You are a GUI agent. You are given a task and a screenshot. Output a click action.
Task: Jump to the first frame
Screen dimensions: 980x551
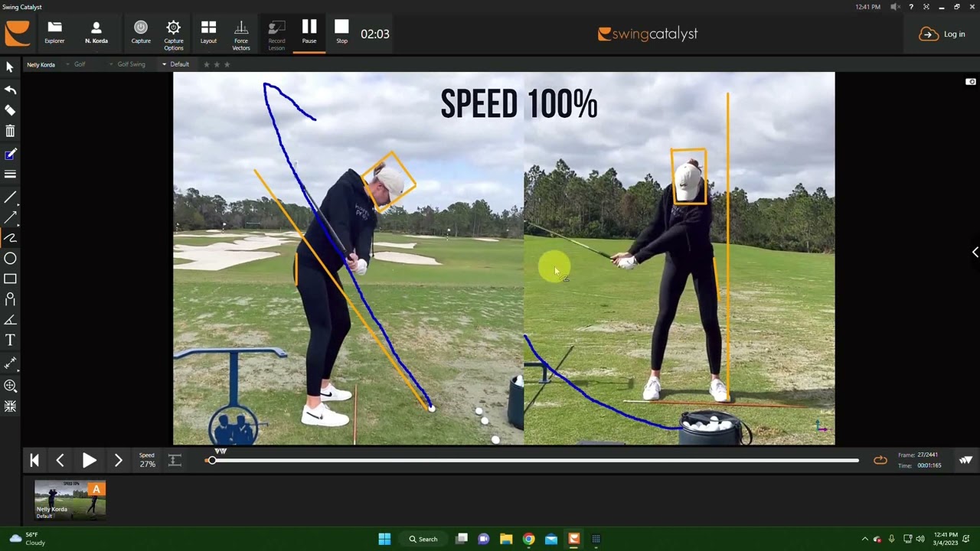(34, 460)
